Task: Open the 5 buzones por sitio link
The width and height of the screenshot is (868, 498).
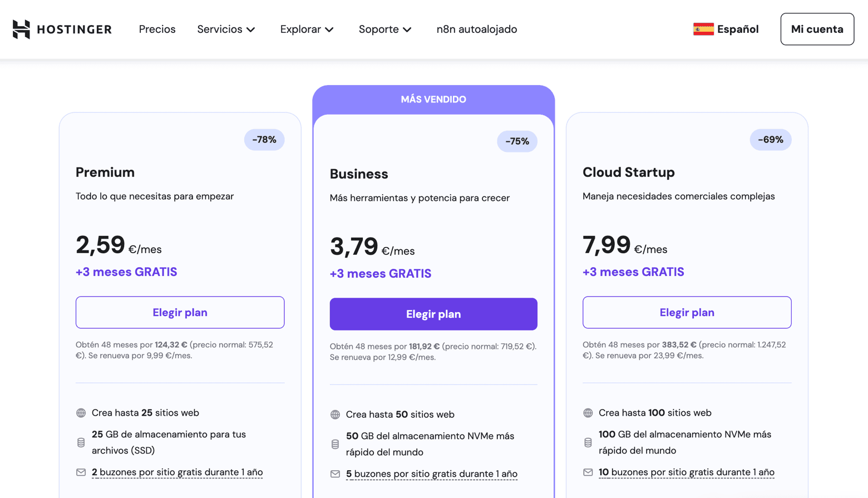Action: [432, 474]
